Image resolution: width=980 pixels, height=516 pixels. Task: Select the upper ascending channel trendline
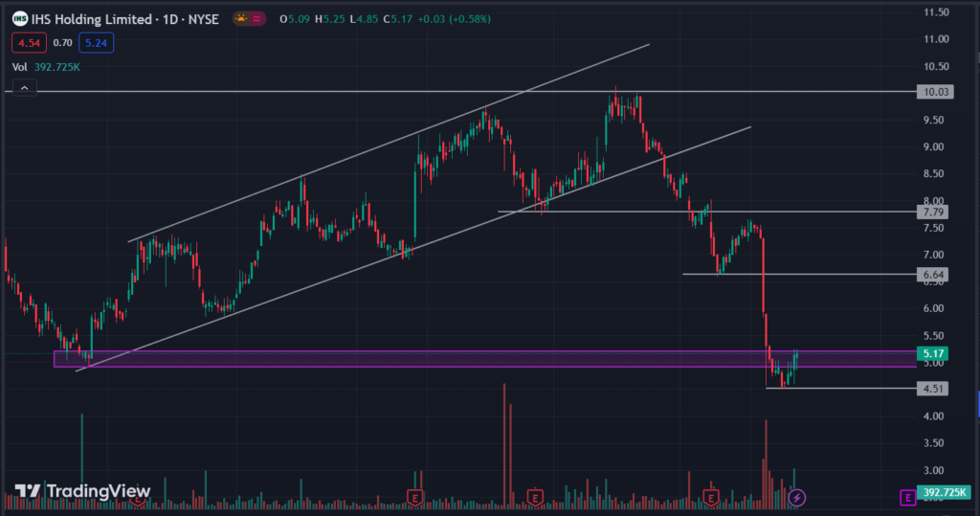(389, 143)
